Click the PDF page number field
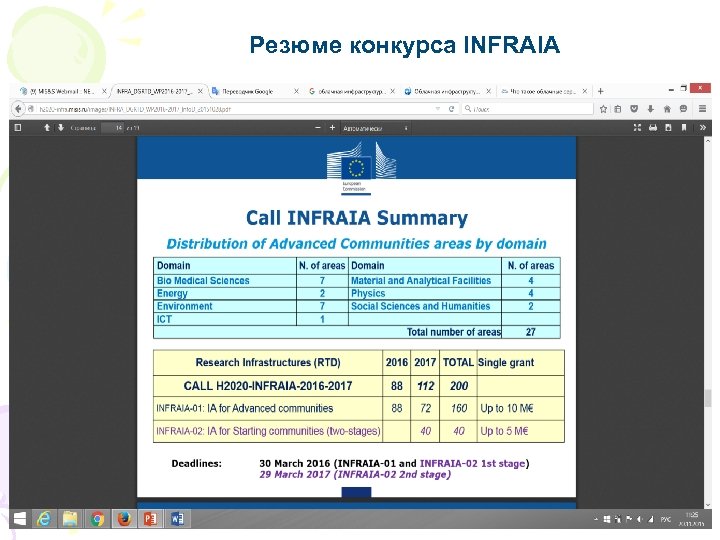This screenshot has width=720, height=540. tap(113, 128)
